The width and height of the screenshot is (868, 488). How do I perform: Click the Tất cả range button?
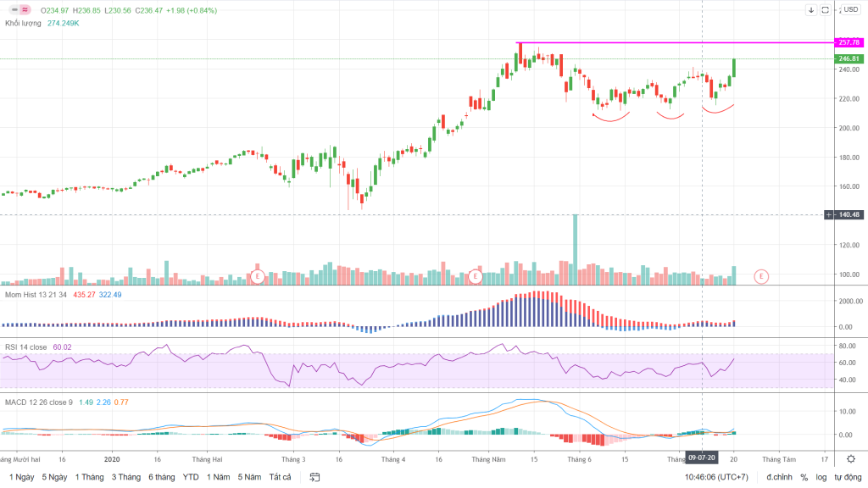tap(280, 477)
